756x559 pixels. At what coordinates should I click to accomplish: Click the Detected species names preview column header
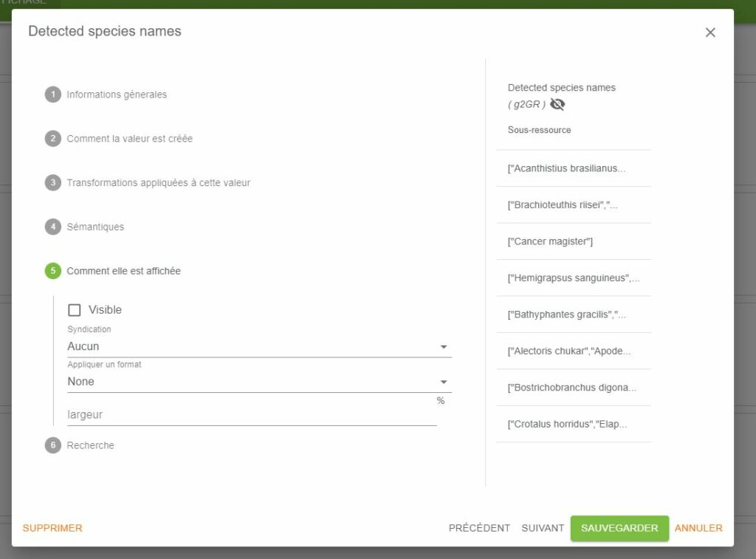[562, 88]
